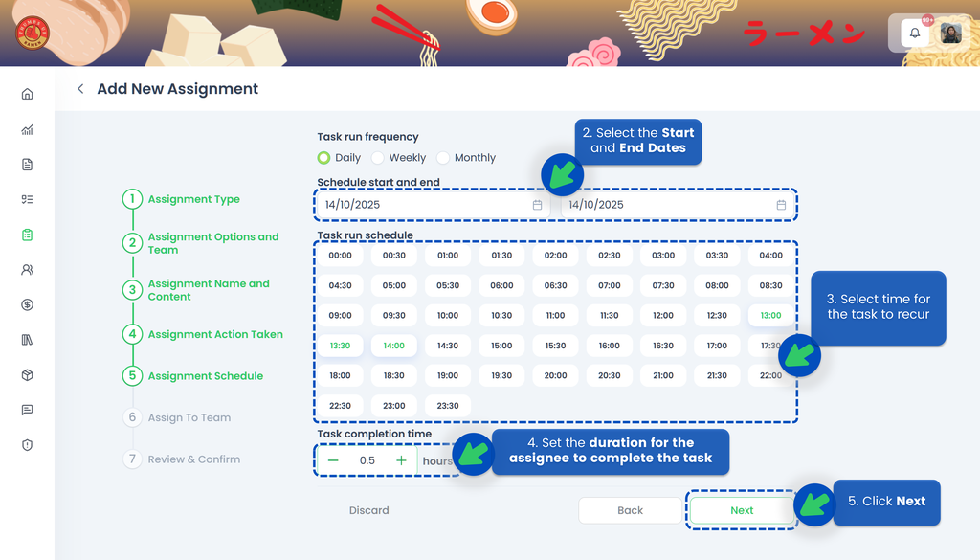Screen dimensions: 980x560
Task: Click the dollar sign icon in sidebar
Action: 27,305
